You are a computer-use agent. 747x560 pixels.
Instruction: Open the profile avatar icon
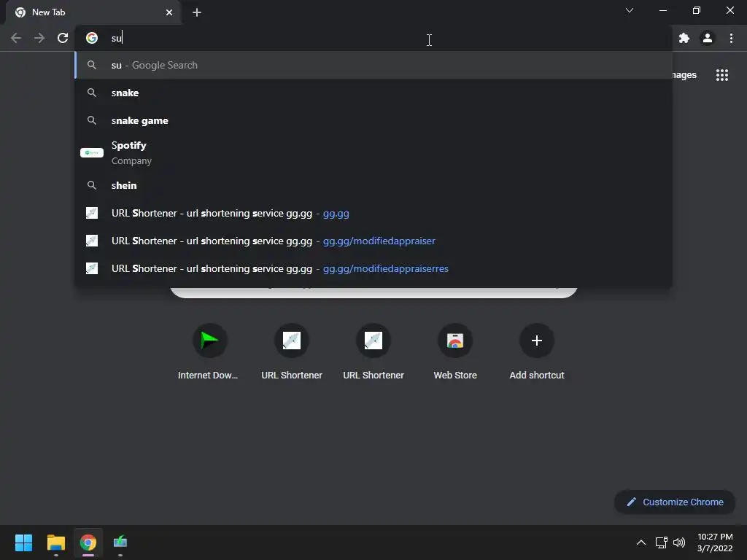pos(708,38)
